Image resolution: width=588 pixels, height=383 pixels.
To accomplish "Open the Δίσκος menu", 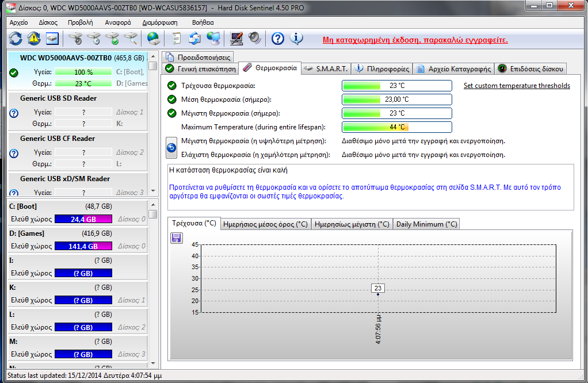I will [x=48, y=22].
